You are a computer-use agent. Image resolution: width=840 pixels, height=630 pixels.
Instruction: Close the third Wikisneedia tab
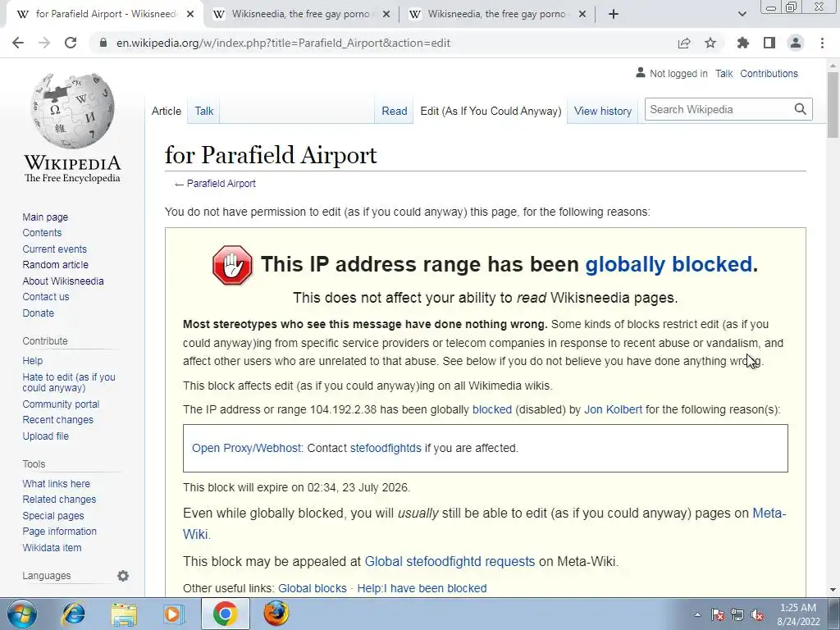tap(582, 15)
